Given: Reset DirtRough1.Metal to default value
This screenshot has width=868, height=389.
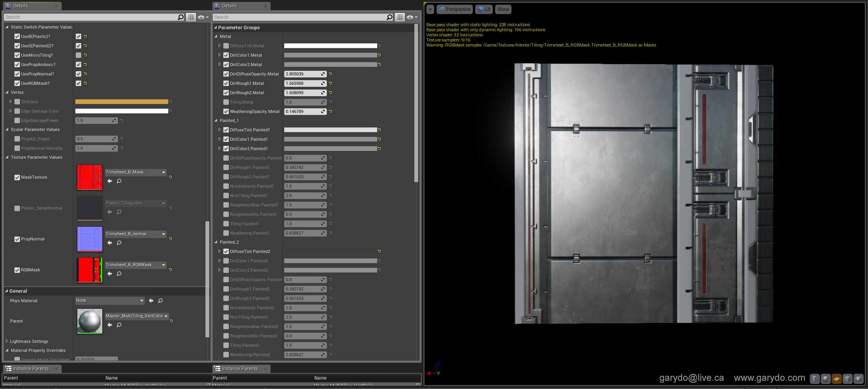Looking at the screenshot, I should pos(331,83).
